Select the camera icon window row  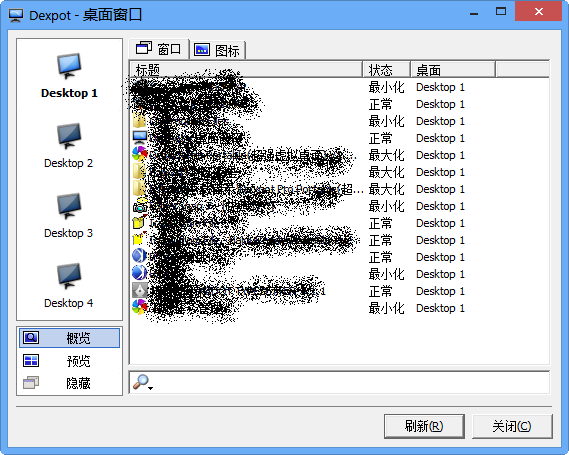point(339,206)
